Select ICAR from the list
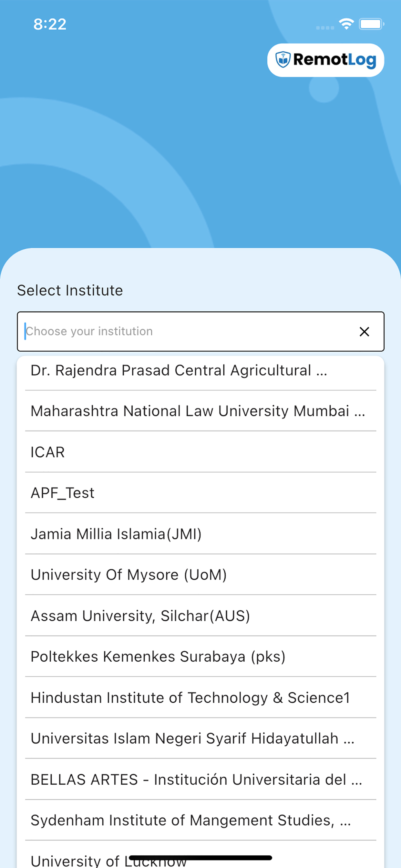Screen dimensions: 401x868 coord(200,452)
